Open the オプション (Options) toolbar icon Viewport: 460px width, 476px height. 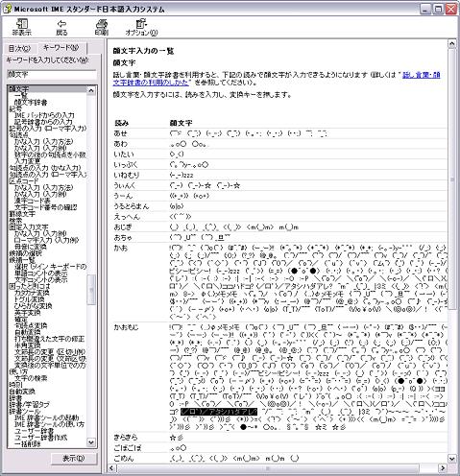click(x=141, y=27)
